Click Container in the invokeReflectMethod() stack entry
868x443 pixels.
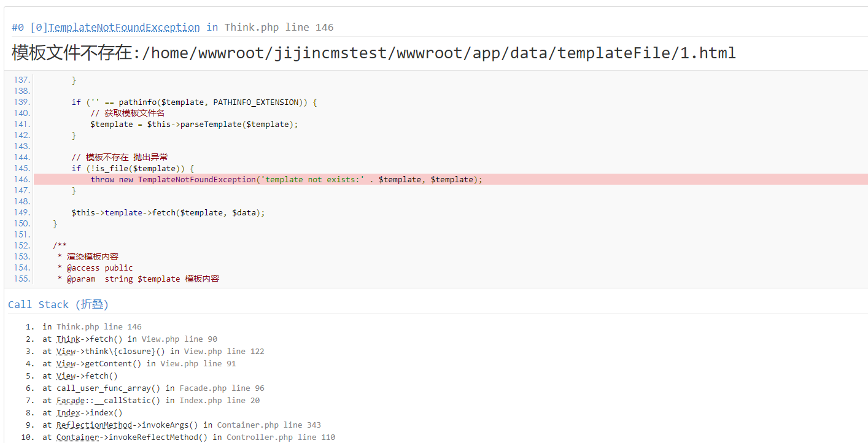(x=77, y=437)
